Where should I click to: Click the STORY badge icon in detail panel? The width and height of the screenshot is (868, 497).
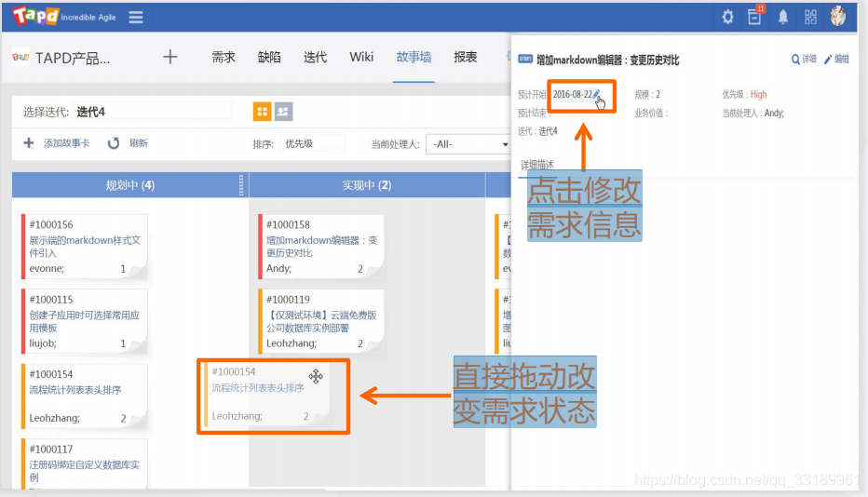[525, 59]
